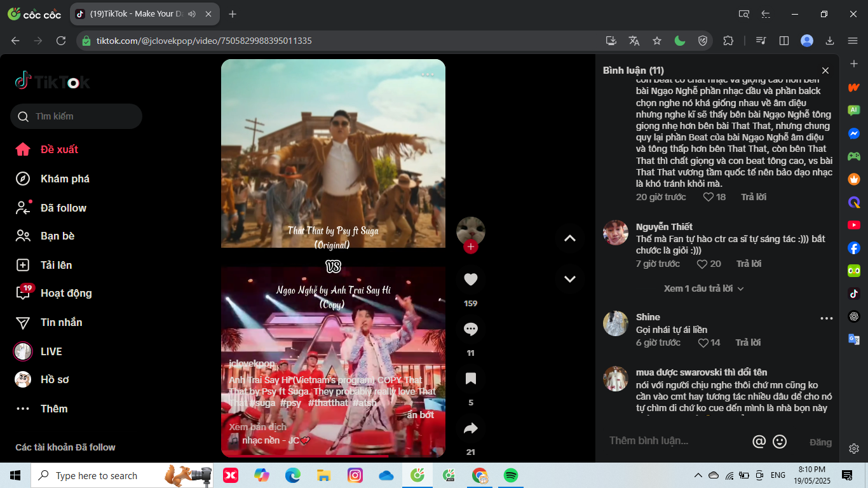Share the video using the arrow icon
The height and width of the screenshot is (488, 868).
tap(470, 428)
